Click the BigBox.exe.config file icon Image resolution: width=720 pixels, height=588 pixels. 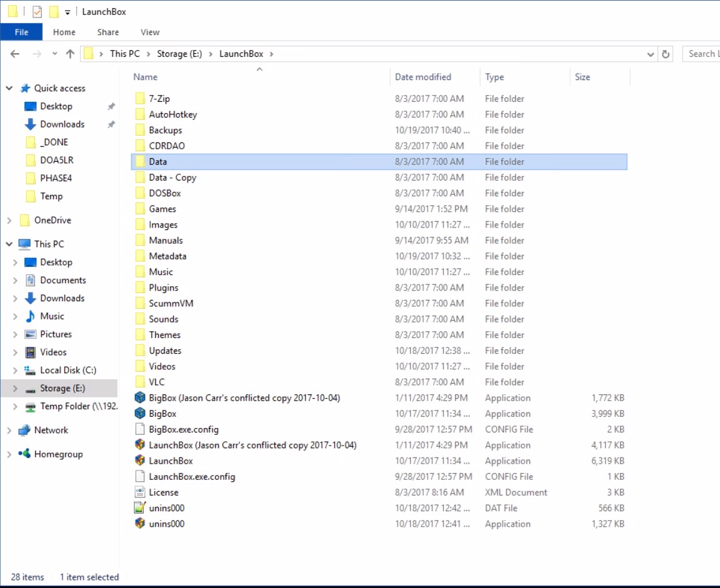[140, 429]
